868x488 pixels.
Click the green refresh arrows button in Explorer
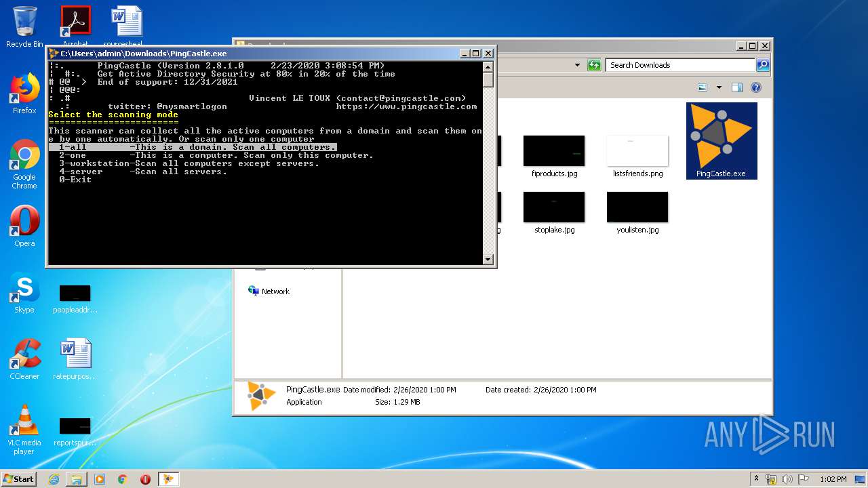point(594,65)
